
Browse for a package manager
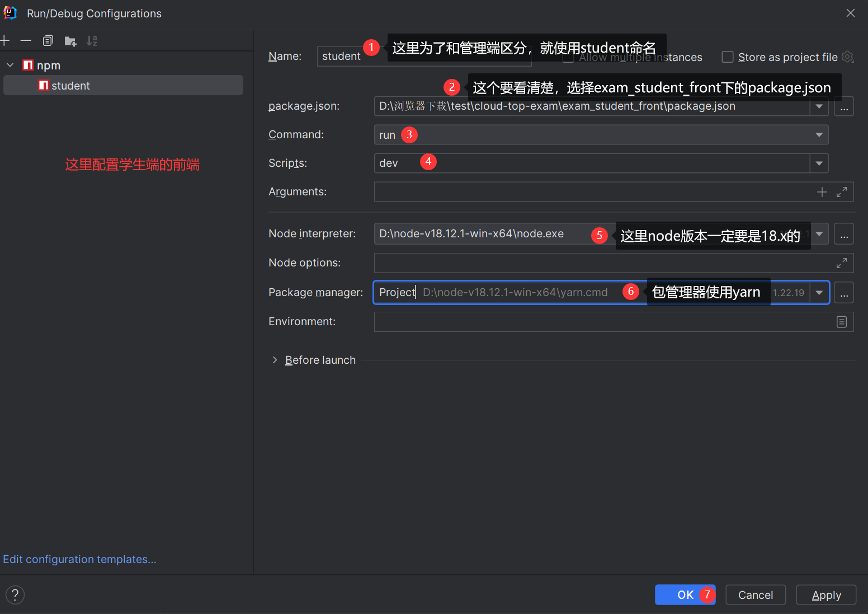point(844,292)
